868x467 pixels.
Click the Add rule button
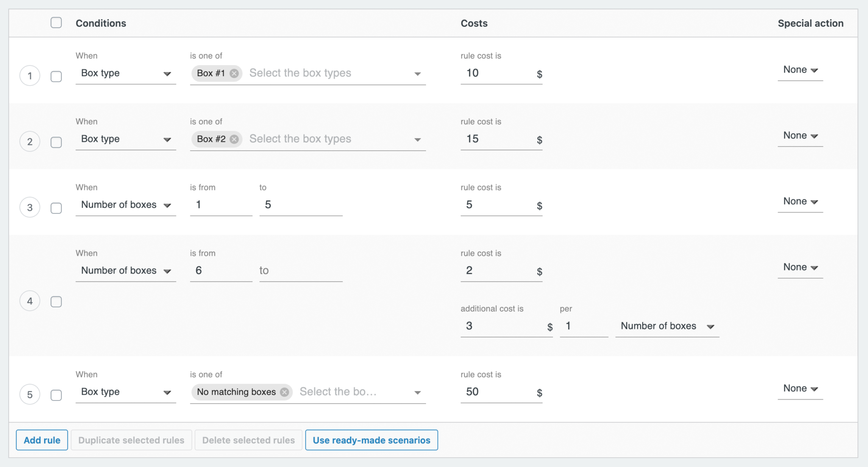click(x=42, y=440)
